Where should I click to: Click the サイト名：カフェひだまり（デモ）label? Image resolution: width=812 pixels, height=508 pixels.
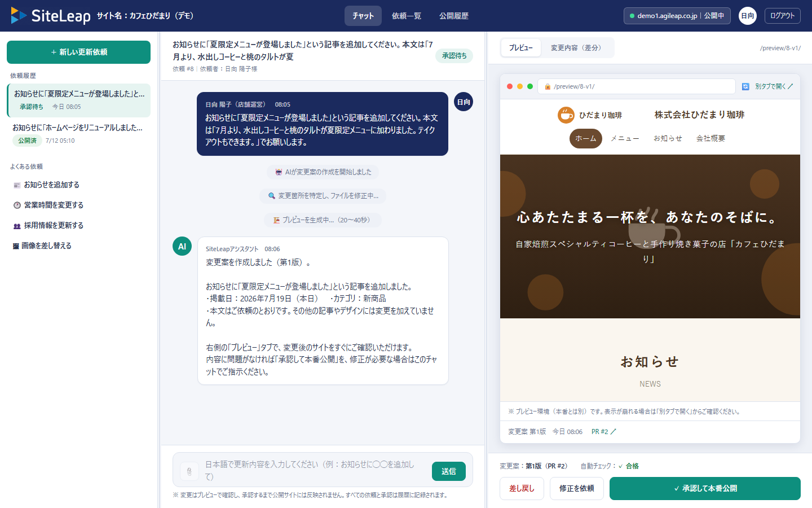(x=145, y=16)
